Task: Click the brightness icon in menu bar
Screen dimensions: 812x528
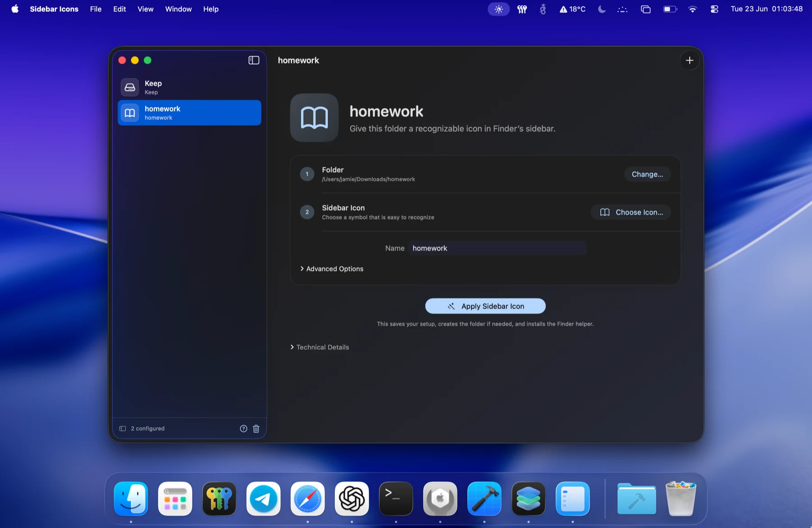Action: (x=498, y=9)
